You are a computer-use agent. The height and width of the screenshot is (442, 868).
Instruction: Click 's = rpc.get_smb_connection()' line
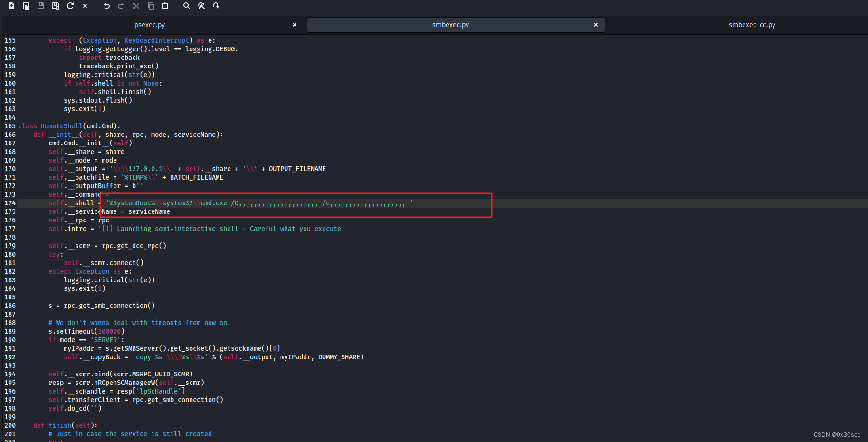(102, 306)
